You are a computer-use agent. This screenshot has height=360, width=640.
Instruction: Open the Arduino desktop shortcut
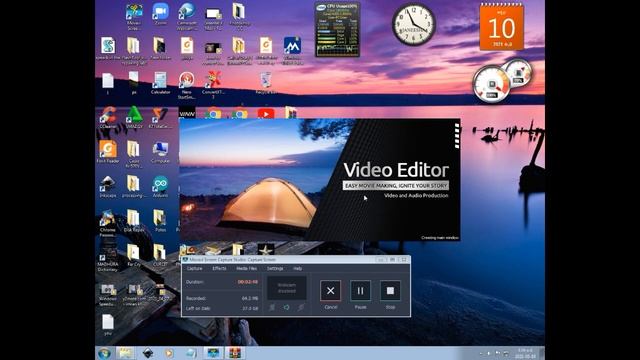click(160, 187)
